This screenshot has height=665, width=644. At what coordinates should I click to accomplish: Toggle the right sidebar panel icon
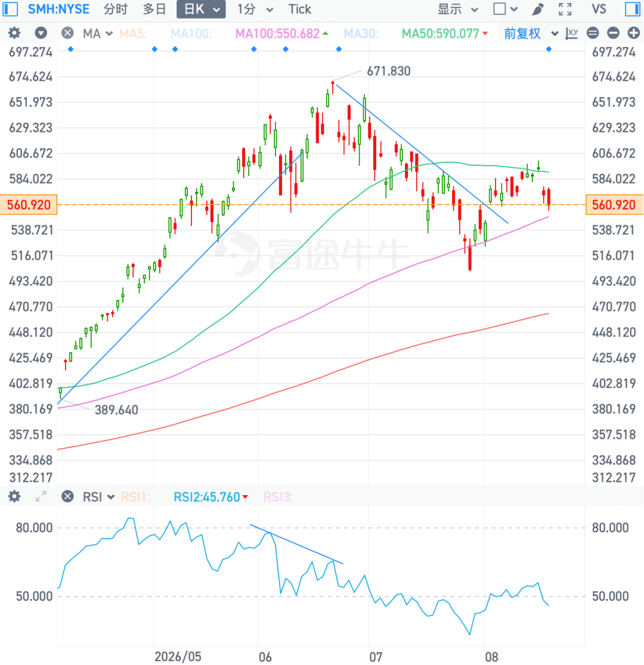pos(633,9)
